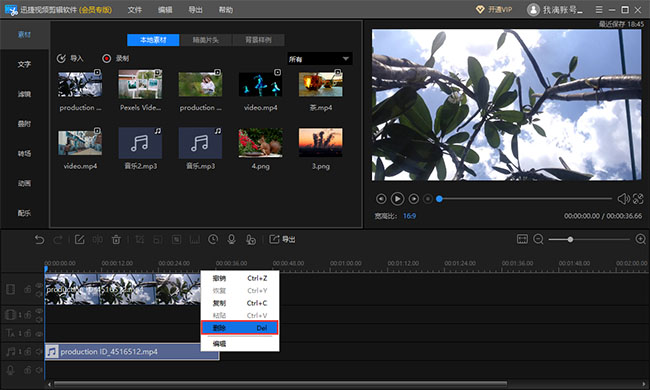Viewport: 650px width, 390px height.
Task: Select the crop tool in timeline toolbar
Action: coord(140,240)
